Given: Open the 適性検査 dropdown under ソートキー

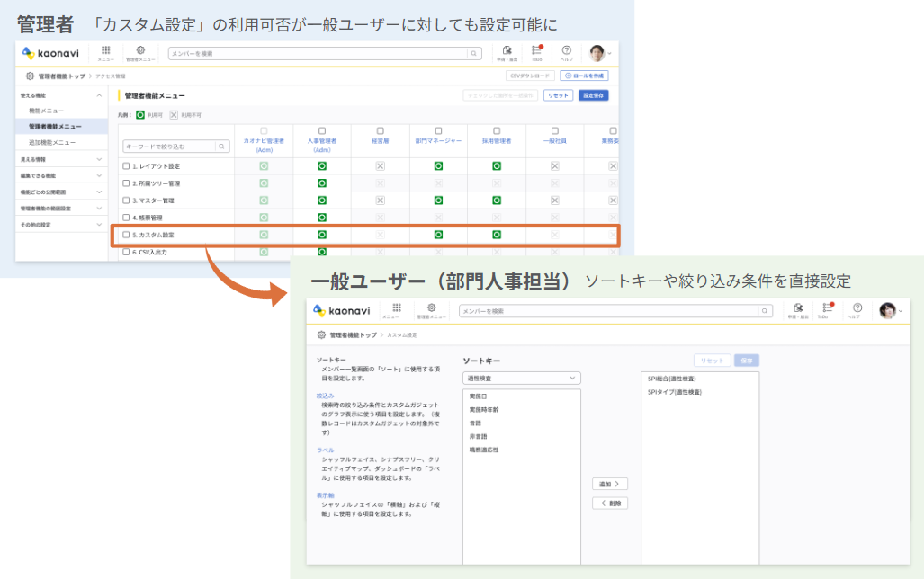Looking at the screenshot, I should pyautogui.click(x=521, y=379).
